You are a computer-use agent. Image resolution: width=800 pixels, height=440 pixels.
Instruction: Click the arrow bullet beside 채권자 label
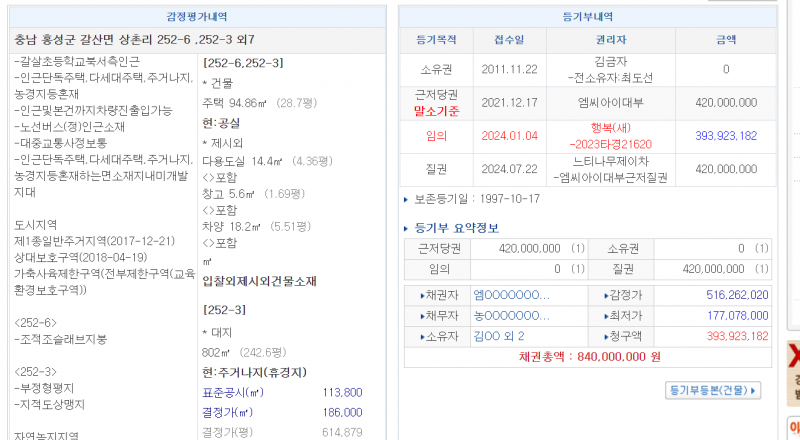(x=422, y=295)
